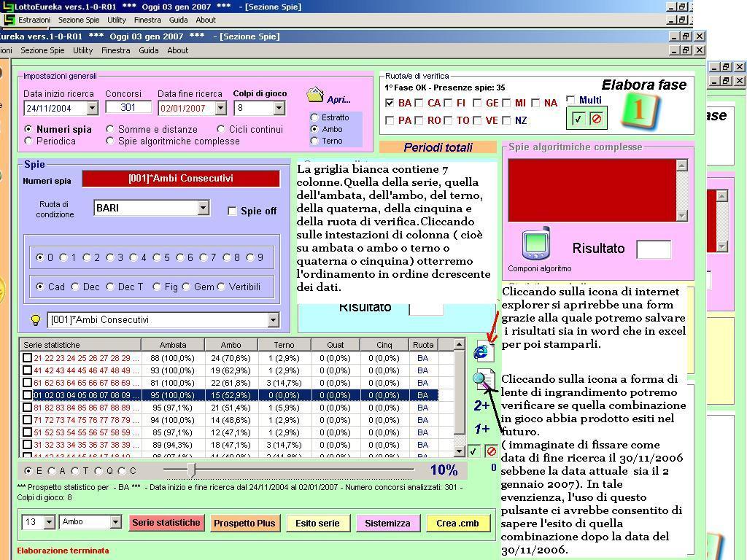
Task: Click the green checkmark beside Multi
Action: (x=578, y=119)
